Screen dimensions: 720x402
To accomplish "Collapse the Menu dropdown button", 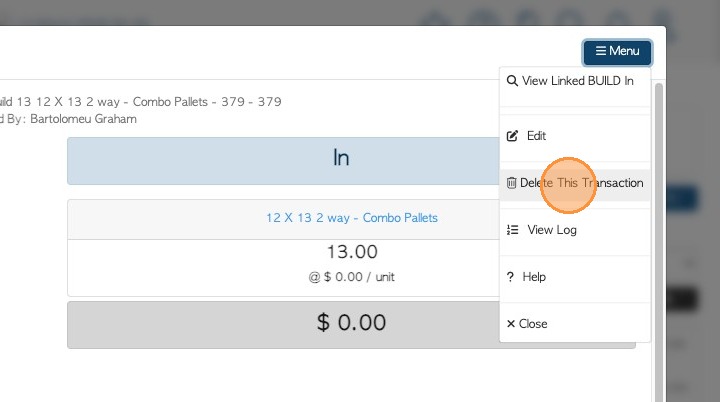I will 618,52.
